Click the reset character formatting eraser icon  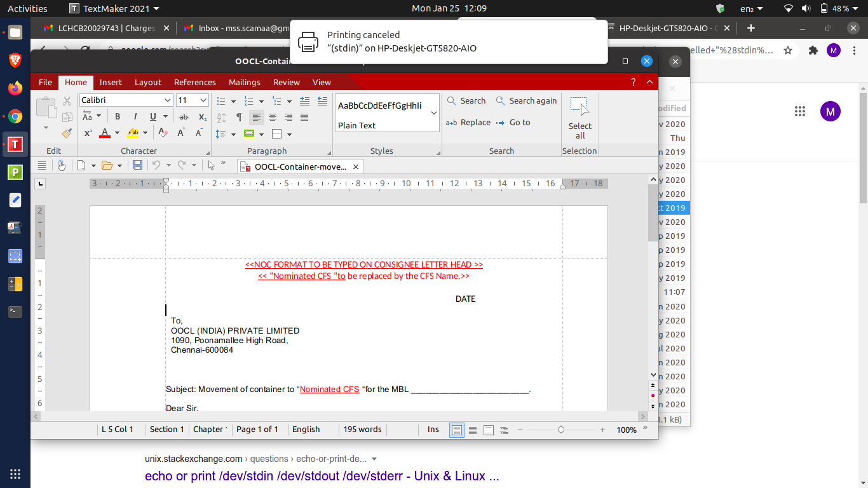(x=163, y=133)
